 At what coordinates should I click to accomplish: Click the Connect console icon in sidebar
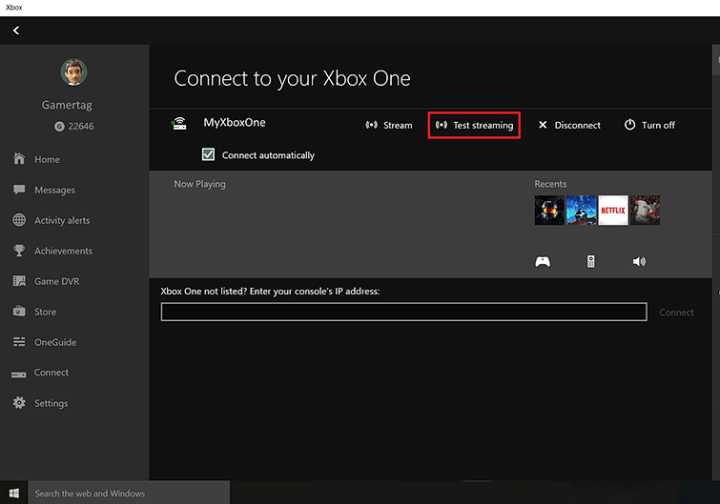pyautogui.click(x=19, y=375)
